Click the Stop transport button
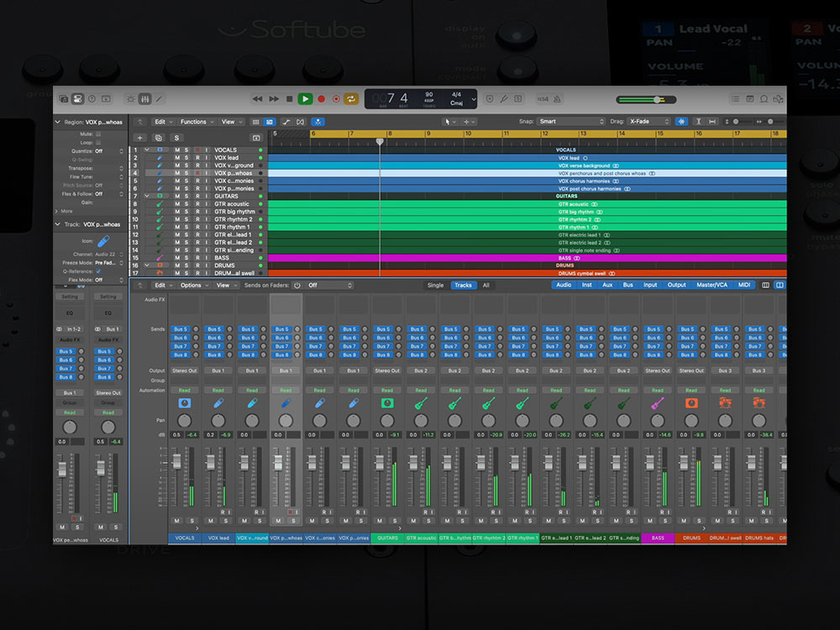 pos(289,99)
